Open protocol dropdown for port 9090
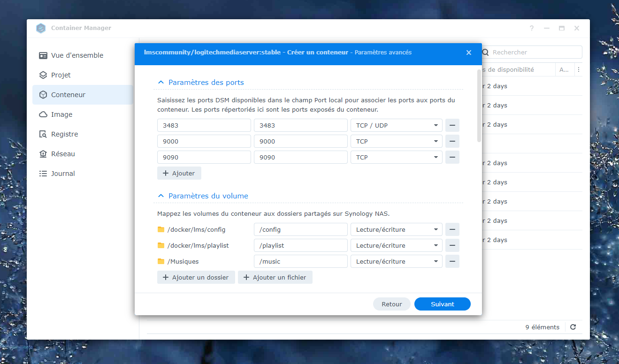Screen dimensions: 619x364 (397, 157)
